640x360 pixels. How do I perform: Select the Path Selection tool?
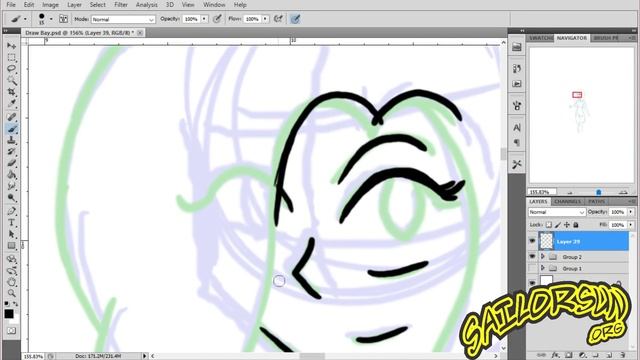coord(11,234)
